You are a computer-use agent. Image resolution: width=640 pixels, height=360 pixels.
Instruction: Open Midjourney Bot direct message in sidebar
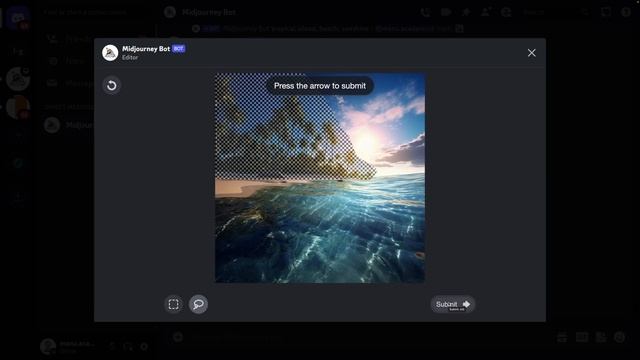click(69, 125)
